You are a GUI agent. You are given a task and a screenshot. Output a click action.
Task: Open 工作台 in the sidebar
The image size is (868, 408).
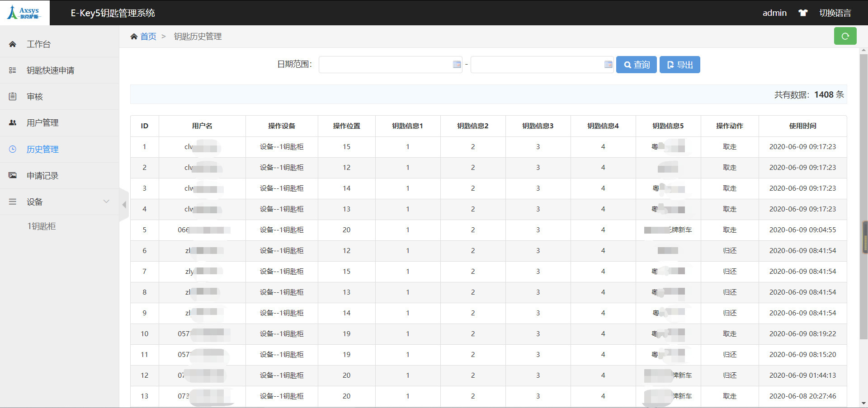coord(38,44)
